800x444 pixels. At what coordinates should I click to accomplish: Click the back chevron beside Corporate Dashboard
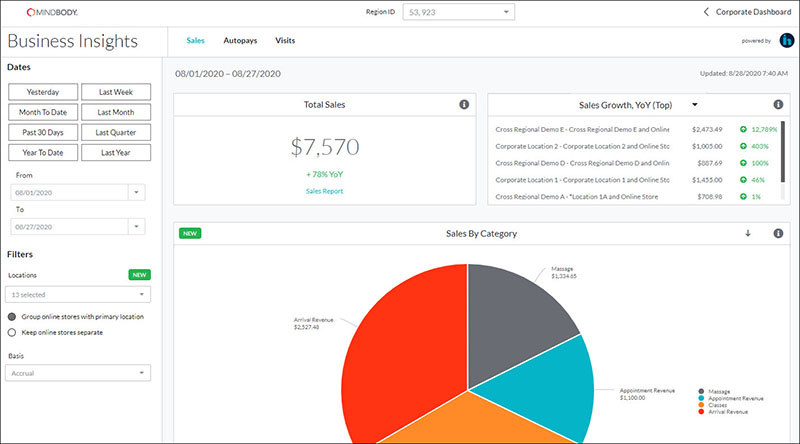[x=706, y=12]
